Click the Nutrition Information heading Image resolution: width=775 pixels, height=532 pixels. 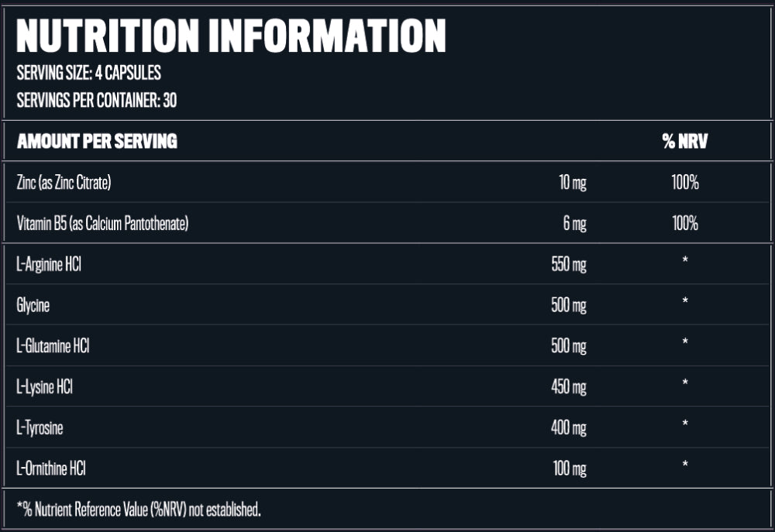point(231,36)
